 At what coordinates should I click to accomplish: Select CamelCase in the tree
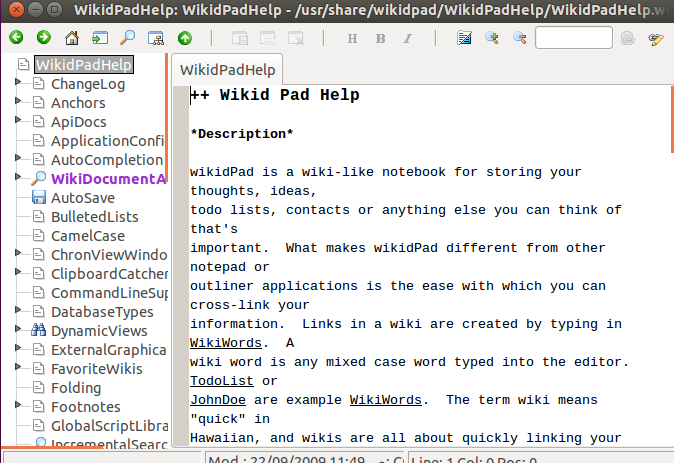coord(88,236)
